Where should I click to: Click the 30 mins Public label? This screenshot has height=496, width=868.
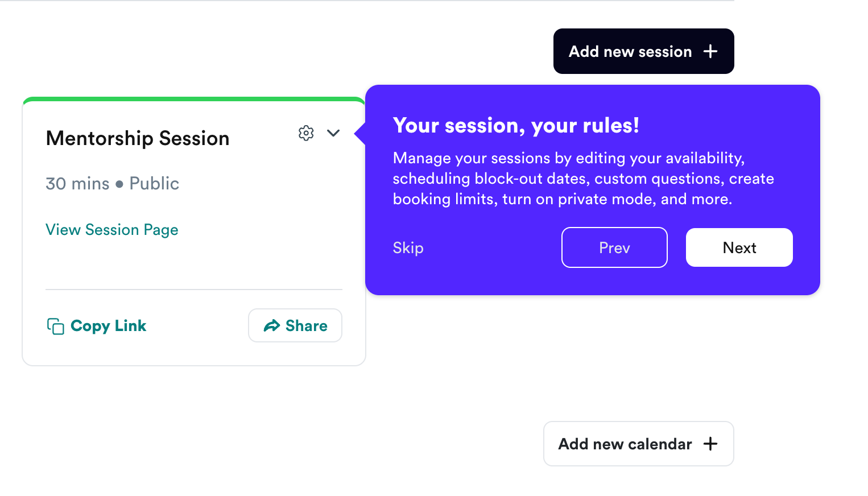click(112, 183)
